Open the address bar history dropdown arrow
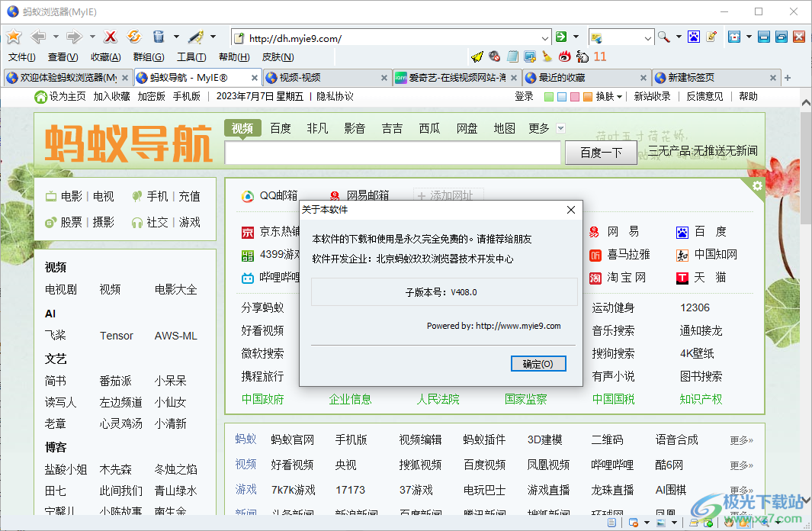Image resolution: width=812 pixels, height=531 pixels. [x=545, y=37]
